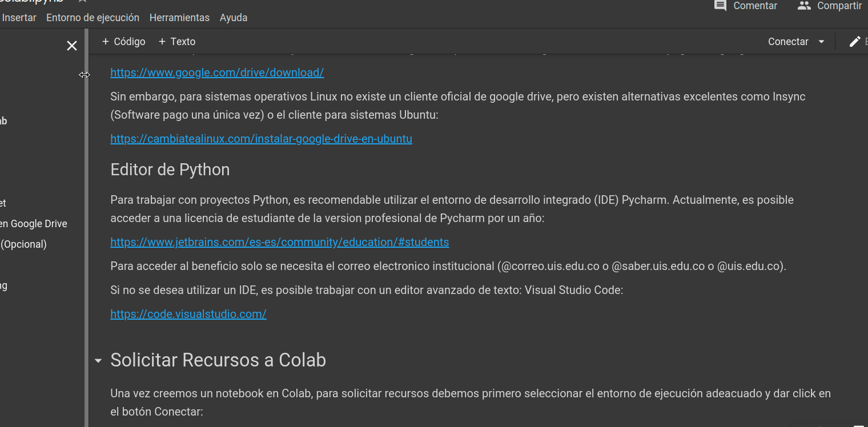
Task: Open the Entorno de ejecución menu
Action: (93, 18)
